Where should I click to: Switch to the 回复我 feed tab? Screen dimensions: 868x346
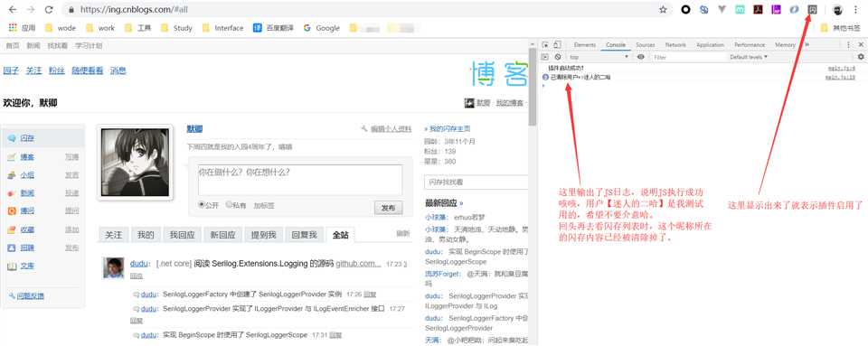(x=305, y=235)
